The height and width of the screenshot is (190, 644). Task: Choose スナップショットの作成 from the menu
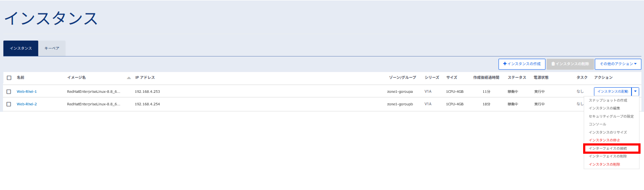pos(608,101)
